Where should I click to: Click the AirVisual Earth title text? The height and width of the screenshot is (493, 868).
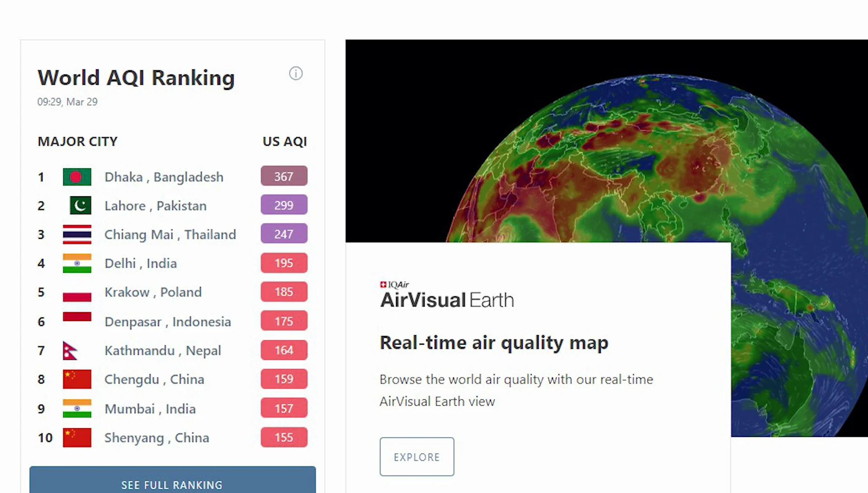click(x=447, y=300)
